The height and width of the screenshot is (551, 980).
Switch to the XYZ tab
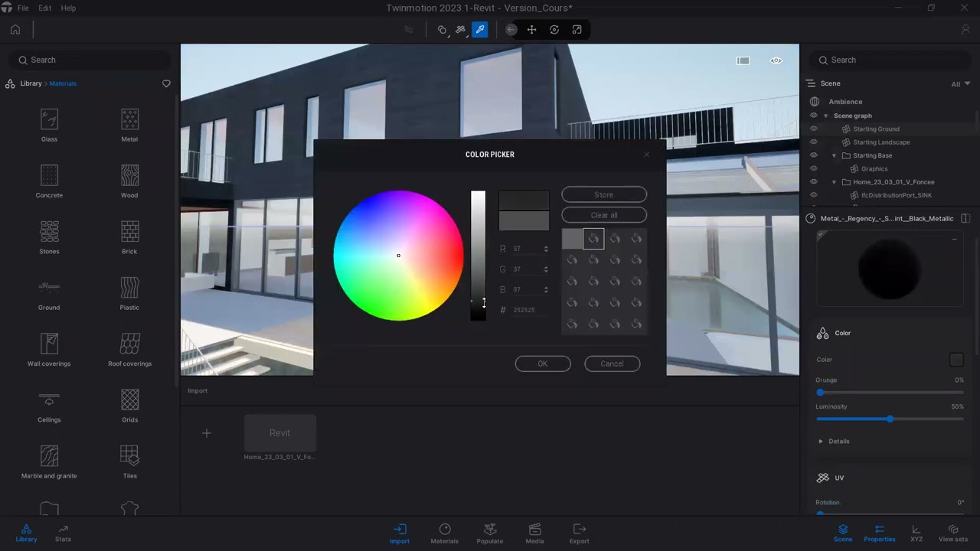(916, 533)
